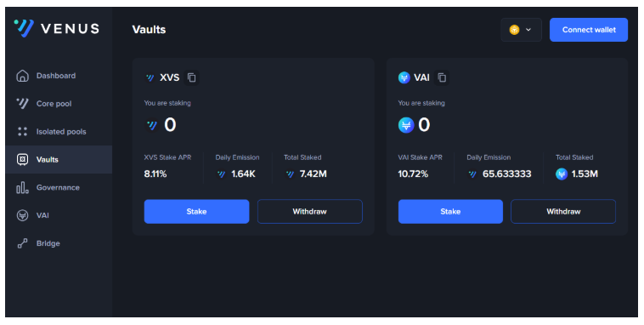The height and width of the screenshot is (325, 644).
Task: Click the VAI vault staking amount 0
Action: pyautogui.click(x=424, y=125)
